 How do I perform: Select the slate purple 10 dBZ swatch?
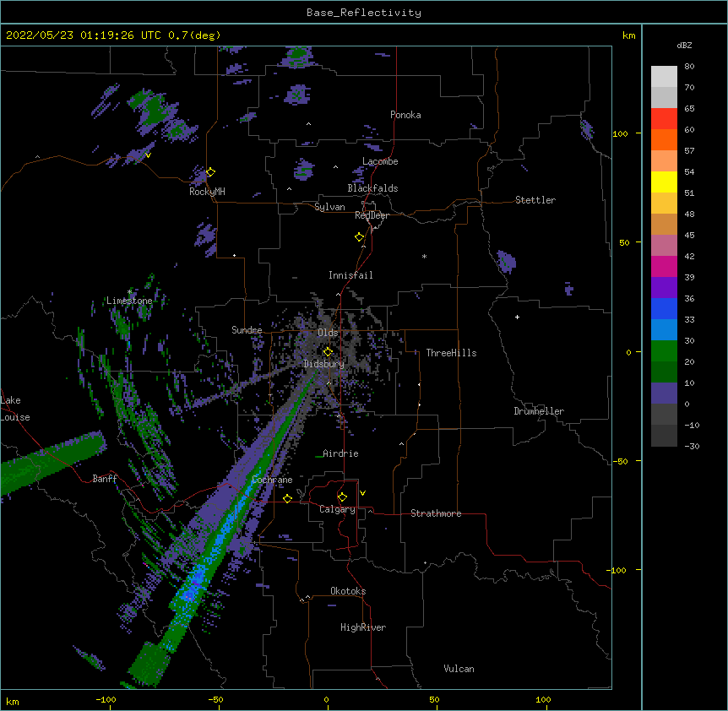pos(664,393)
